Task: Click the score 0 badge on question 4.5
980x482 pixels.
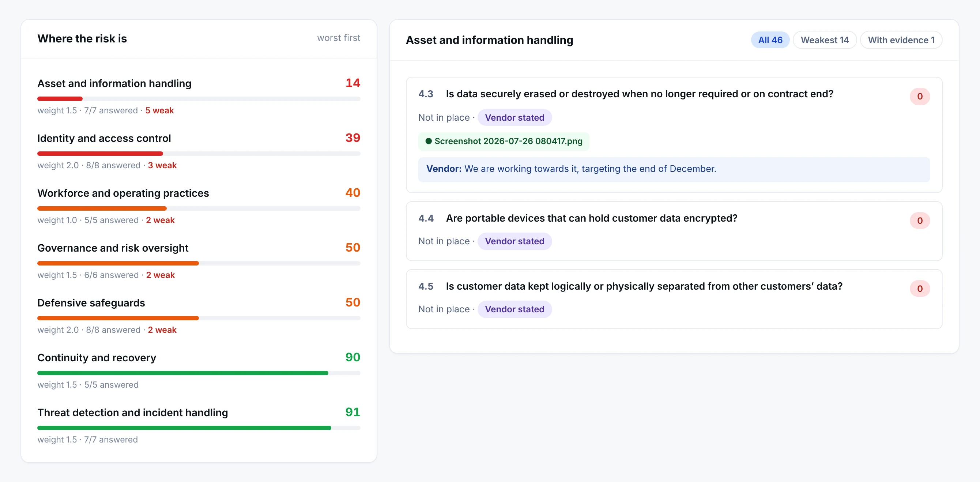Action: [x=920, y=289]
